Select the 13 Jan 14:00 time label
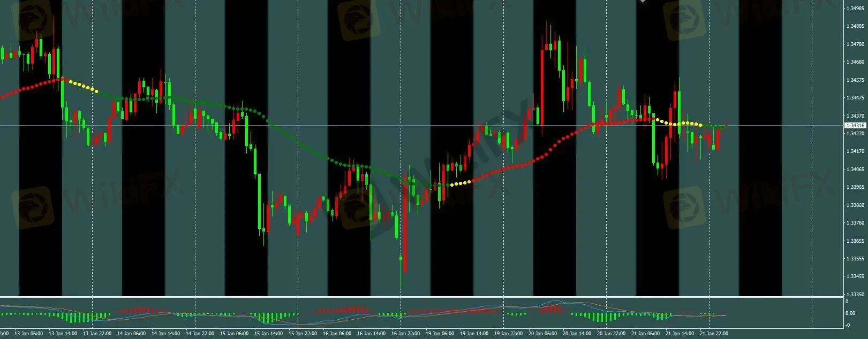 (x=63, y=334)
